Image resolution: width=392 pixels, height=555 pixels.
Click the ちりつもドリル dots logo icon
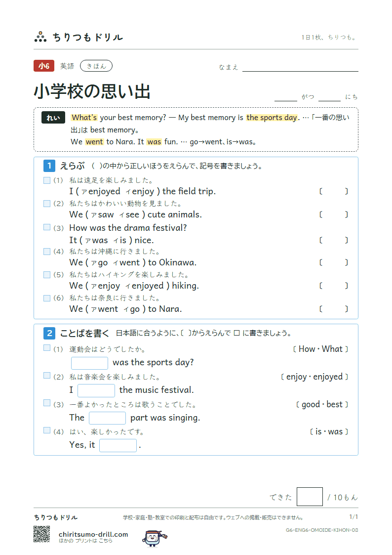[40, 37]
